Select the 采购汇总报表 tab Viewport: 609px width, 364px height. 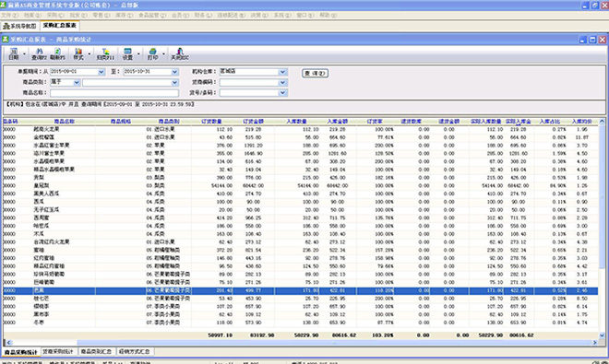(x=59, y=26)
